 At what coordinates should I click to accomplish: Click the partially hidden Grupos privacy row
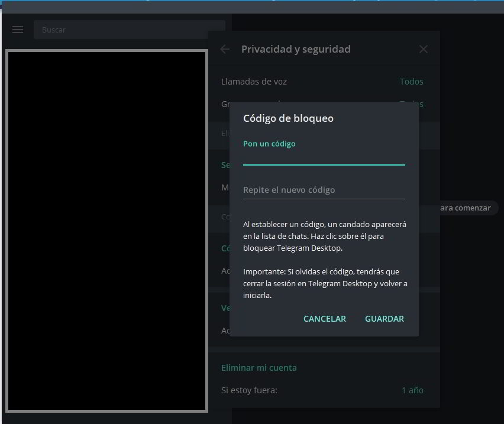225,104
